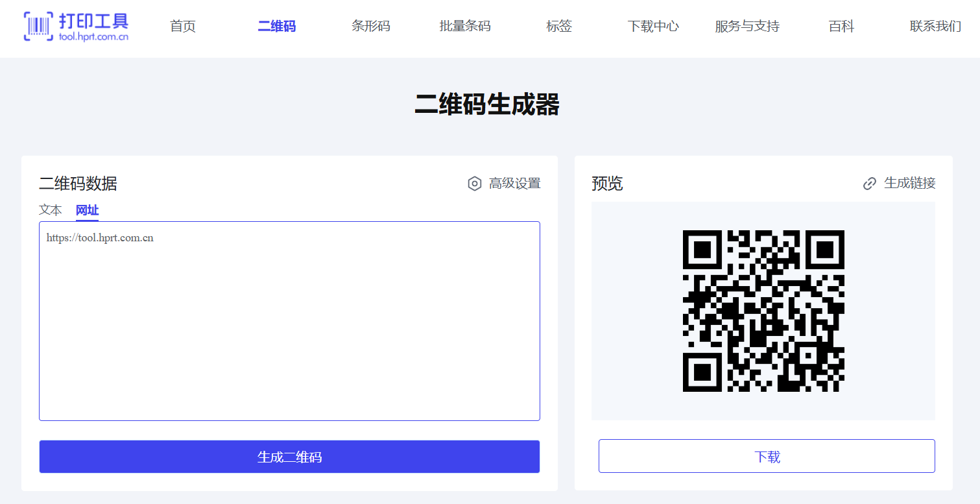980x504 pixels.
Task: Select 二维码 navigation item
Action: click(277, 26)
